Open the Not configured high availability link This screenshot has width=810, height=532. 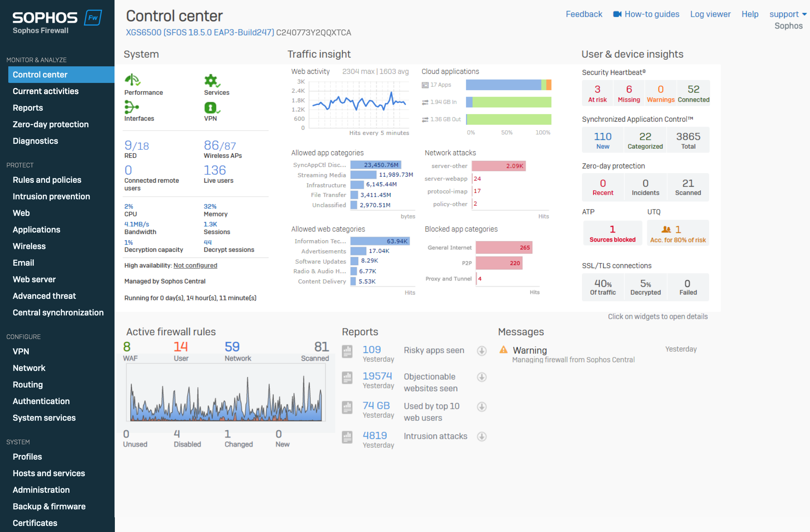tap(196, 265)
